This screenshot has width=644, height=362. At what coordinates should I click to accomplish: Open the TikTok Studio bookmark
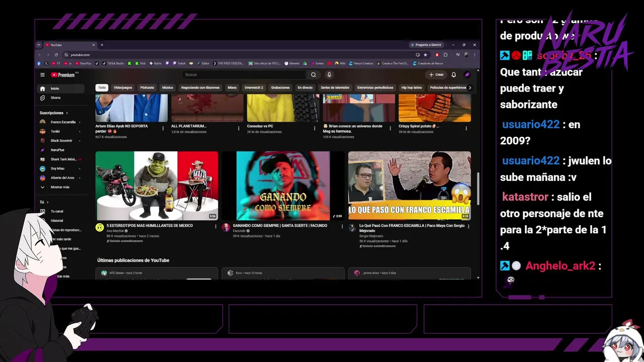point(114,63)
